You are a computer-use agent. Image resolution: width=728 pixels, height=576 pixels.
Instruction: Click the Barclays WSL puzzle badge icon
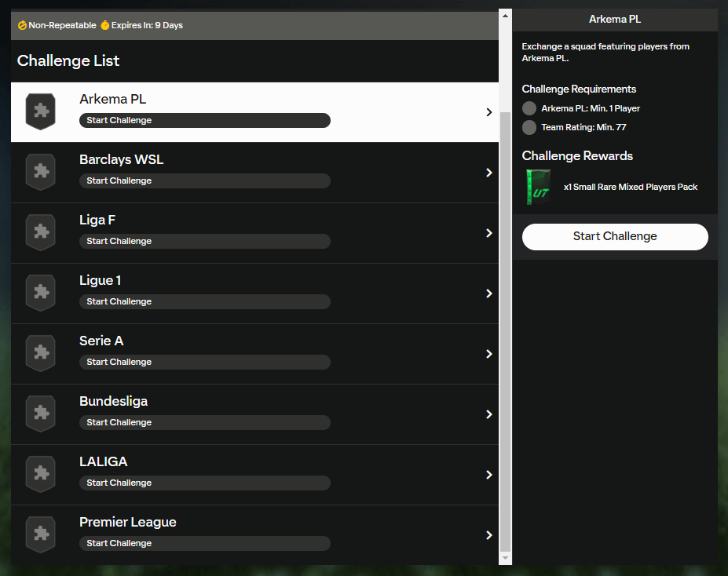click(41, 172)
